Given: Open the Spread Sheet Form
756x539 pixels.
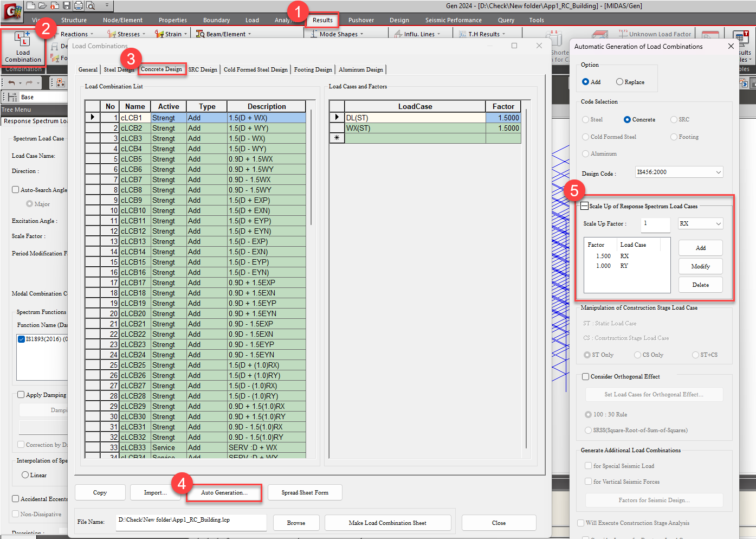Looking at the screenshot, I should (305, 492).
